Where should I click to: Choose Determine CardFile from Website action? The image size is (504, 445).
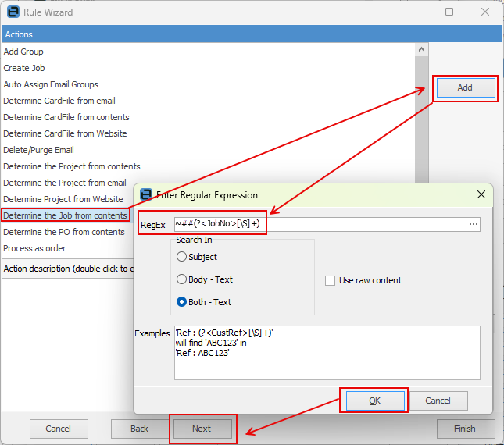[x=66, y=133]
